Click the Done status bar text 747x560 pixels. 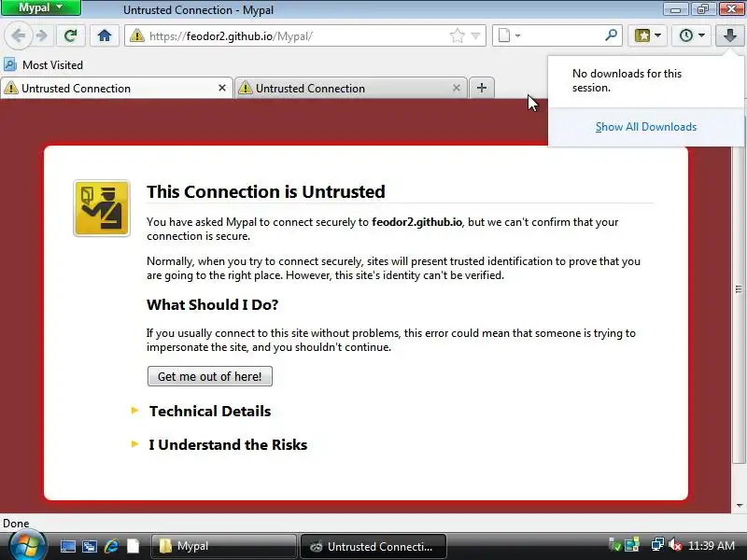click(16, 524)
